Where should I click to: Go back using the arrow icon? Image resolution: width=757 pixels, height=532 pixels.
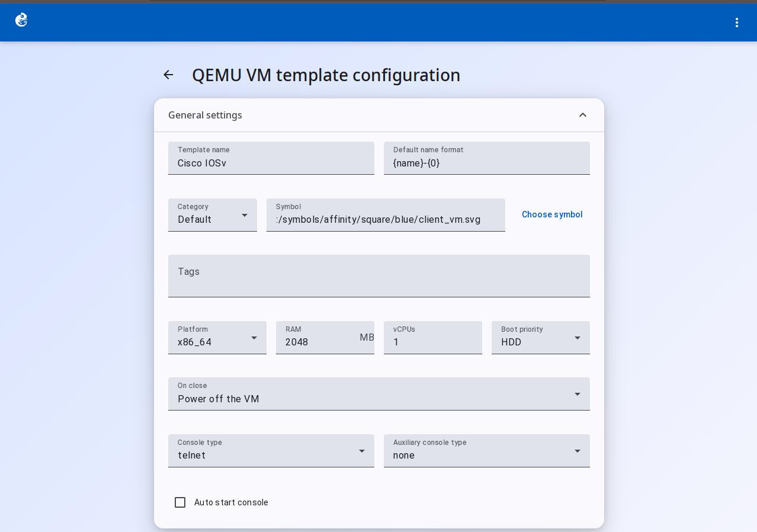168,75
